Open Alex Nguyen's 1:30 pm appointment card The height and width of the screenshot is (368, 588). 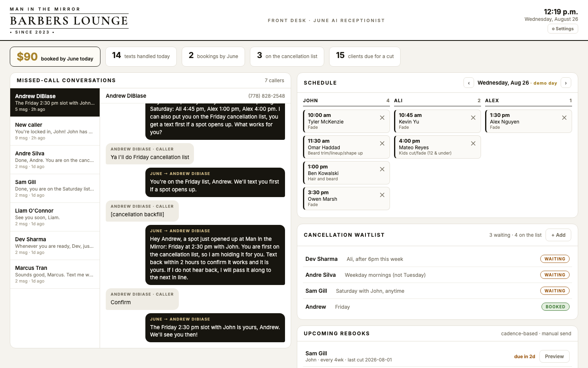pyautogui.click(x=528, y=121)
